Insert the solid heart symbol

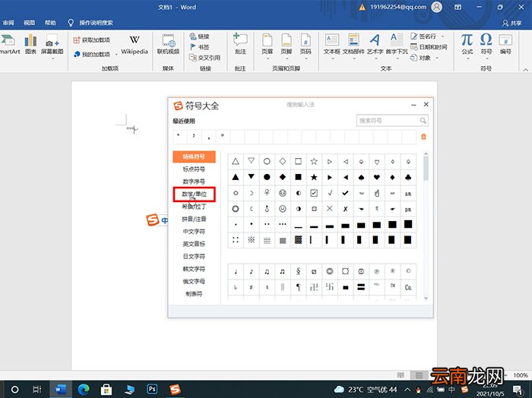click(x=377, y=177)
